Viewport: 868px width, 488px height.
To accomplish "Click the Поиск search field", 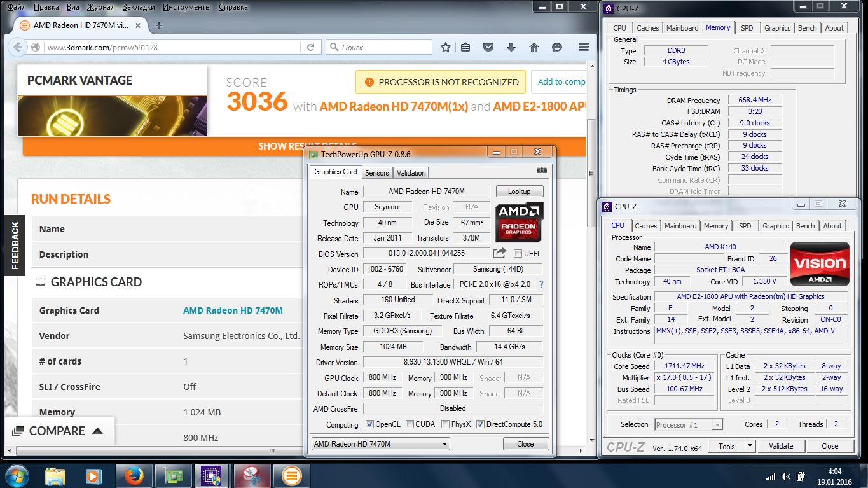I will click(x=385, y=47).
